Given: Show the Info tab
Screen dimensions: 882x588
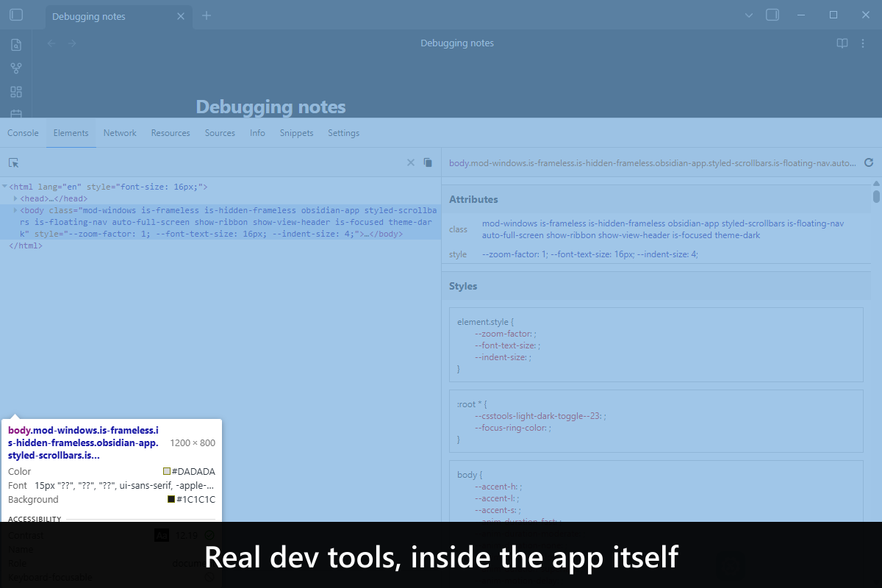Looking at the screenshot, I should pyautogui.click(x=257, y=133).
